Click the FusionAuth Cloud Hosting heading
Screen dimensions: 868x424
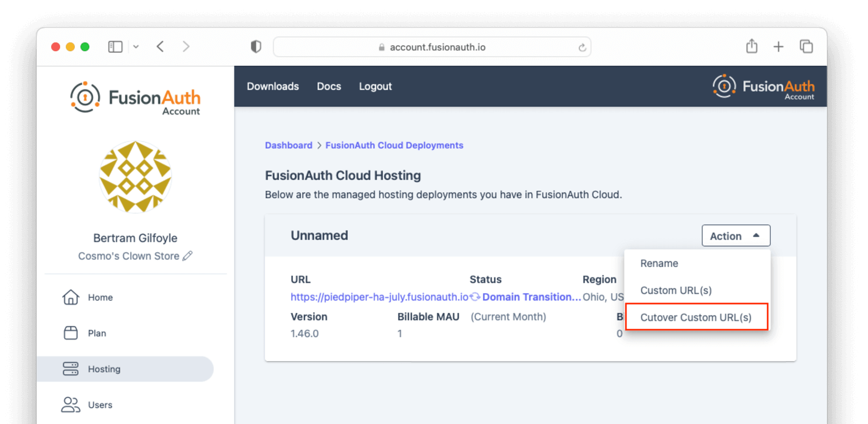(343, 175)
